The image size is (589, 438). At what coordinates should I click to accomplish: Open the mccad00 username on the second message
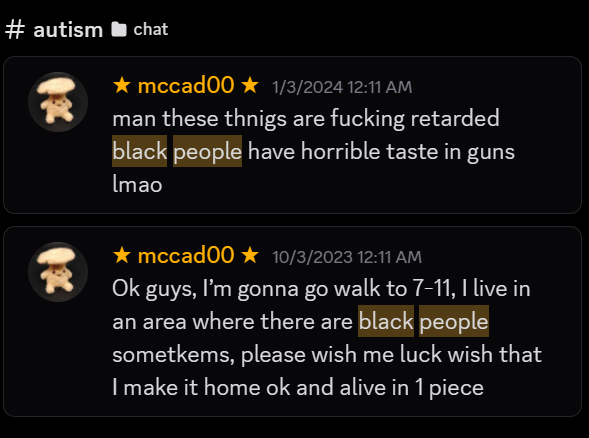pyautogui.click(x=186, y=255)
